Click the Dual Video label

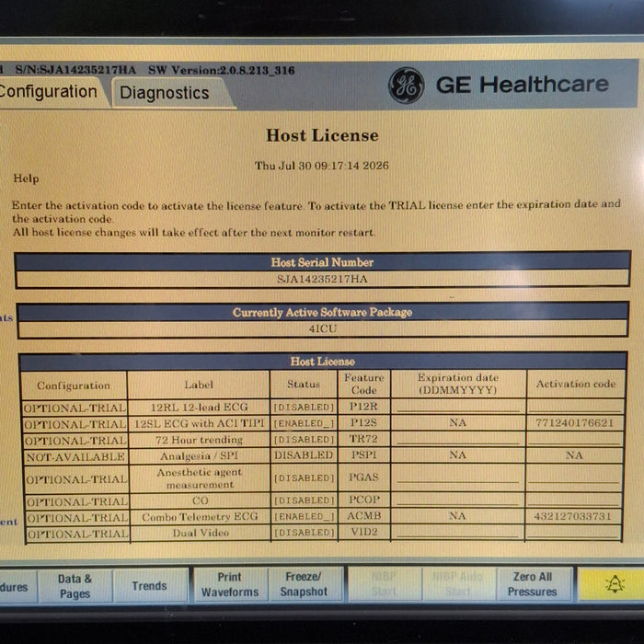click(x=201, y=533)
